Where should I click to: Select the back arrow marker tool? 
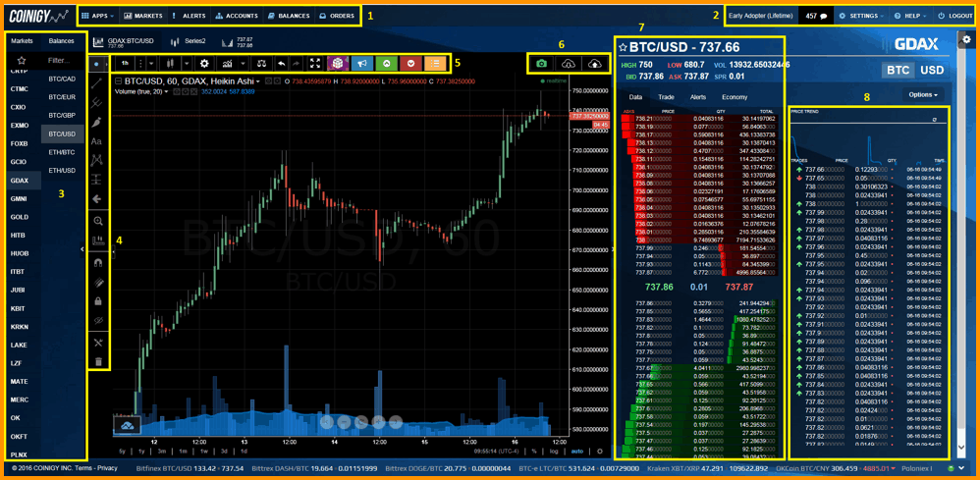[96, 199]
